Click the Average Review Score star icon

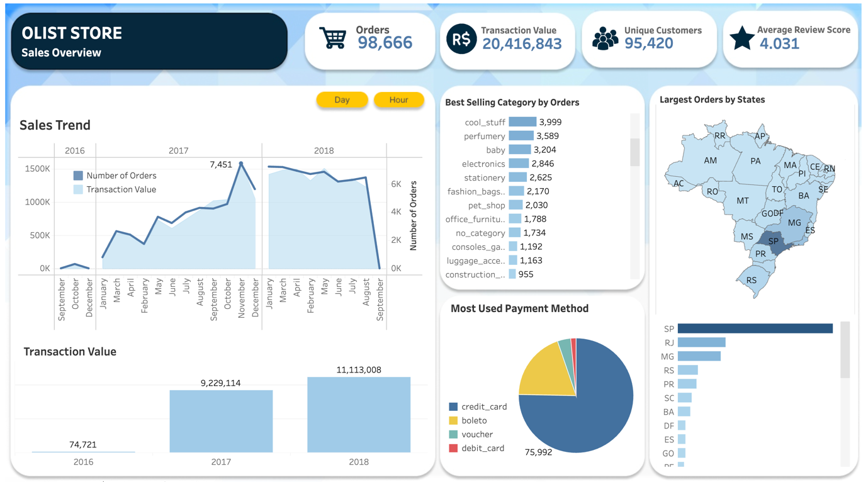click(742, 38)
